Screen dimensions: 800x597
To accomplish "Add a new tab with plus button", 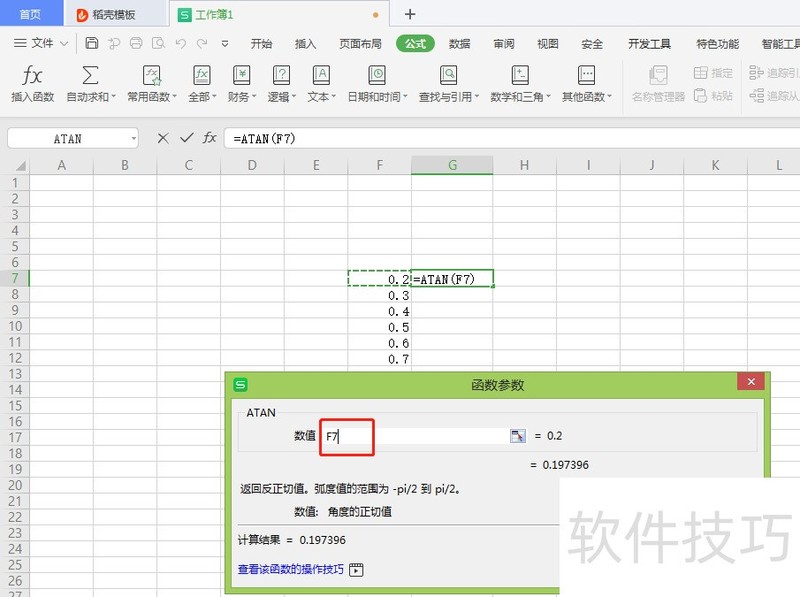I will tap(409, 14).
